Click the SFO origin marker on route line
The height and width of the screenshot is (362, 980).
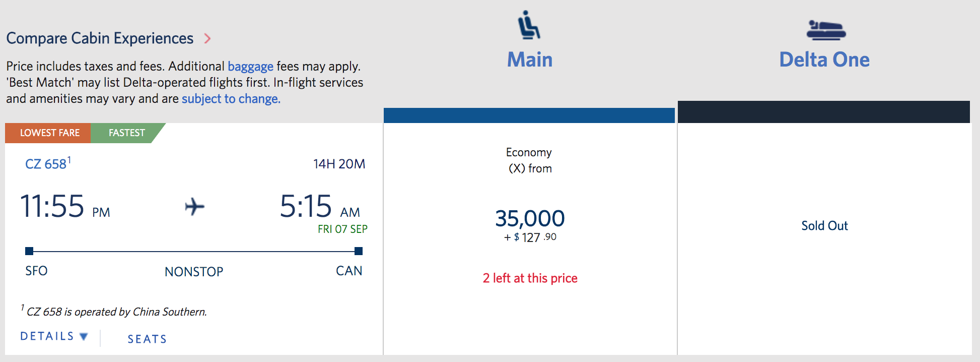pyautogui.click(x=29, y=251)
